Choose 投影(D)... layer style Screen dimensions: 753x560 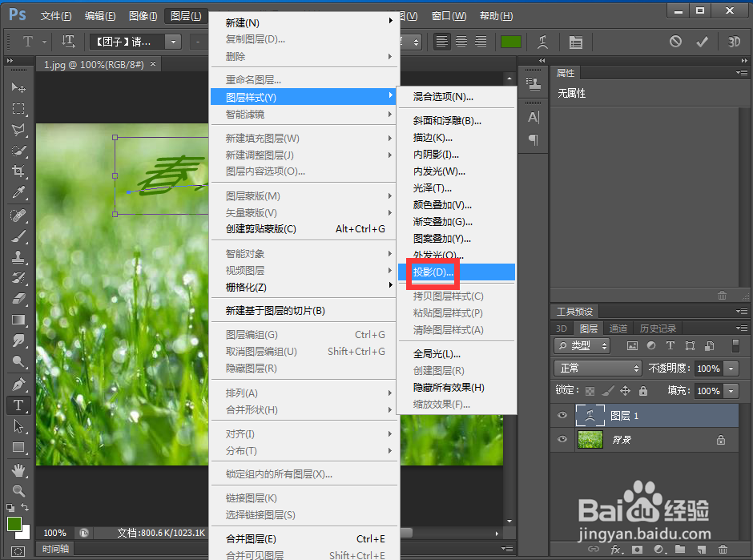457,272
